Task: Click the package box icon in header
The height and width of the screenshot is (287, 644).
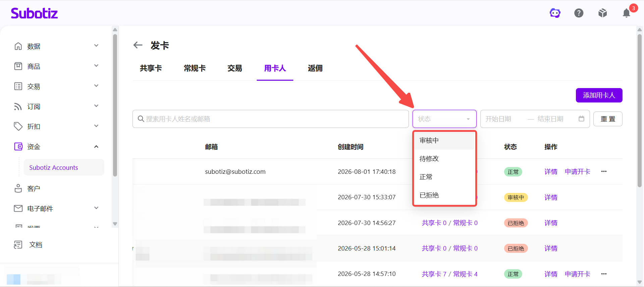Action: 603,13
